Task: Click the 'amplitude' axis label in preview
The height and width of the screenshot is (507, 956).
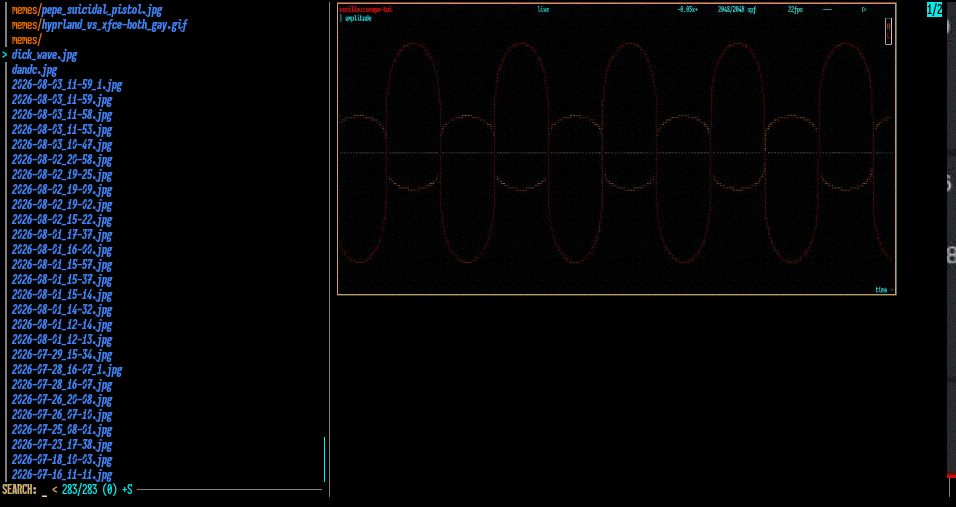Action: coord(358,18)
